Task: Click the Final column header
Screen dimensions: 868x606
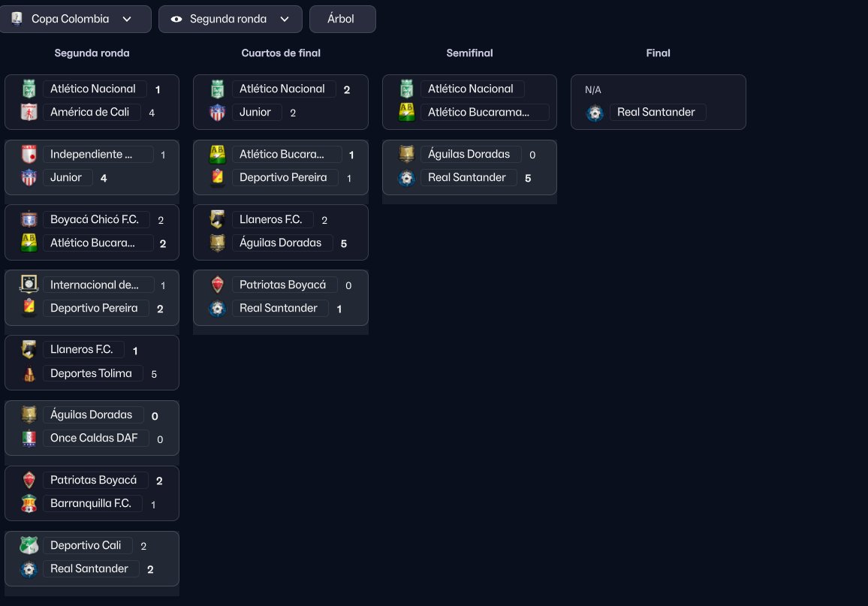Action: click(x=659, y=53)
